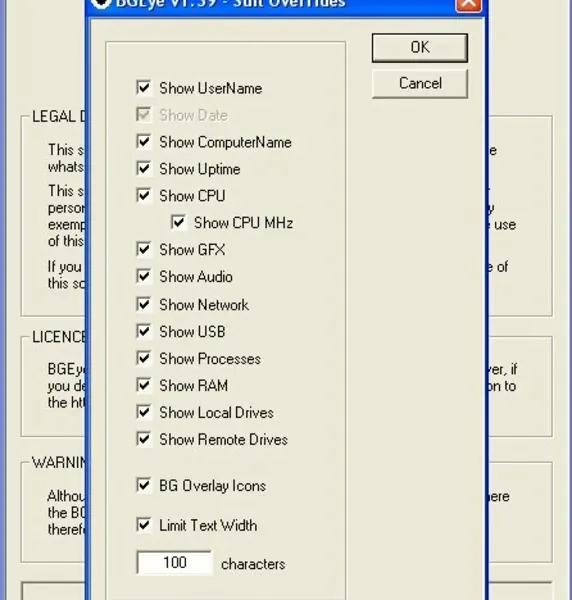Screen dimensions: 572x600
Task: Toggle the Show GFX checkbox
Action: pyautogui.click(x=144, y=249)
